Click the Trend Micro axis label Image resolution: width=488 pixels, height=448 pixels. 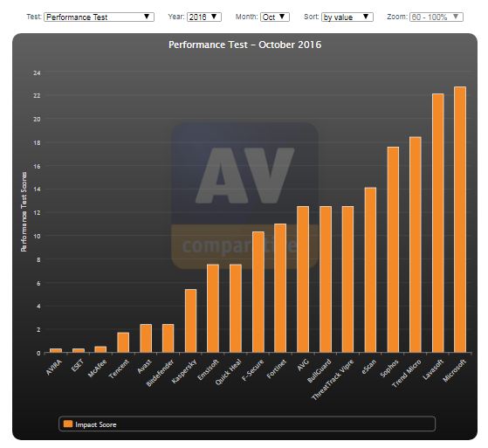click(406, 374)
